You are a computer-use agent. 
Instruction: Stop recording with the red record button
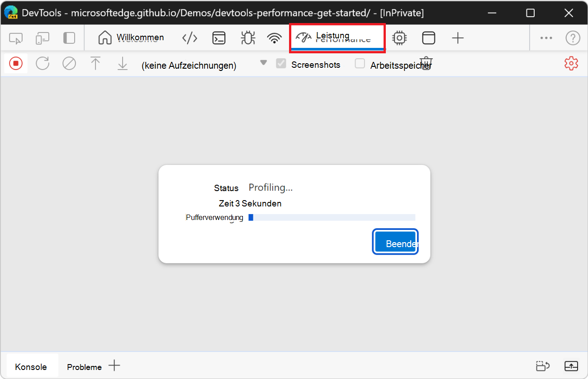point(15,63)
